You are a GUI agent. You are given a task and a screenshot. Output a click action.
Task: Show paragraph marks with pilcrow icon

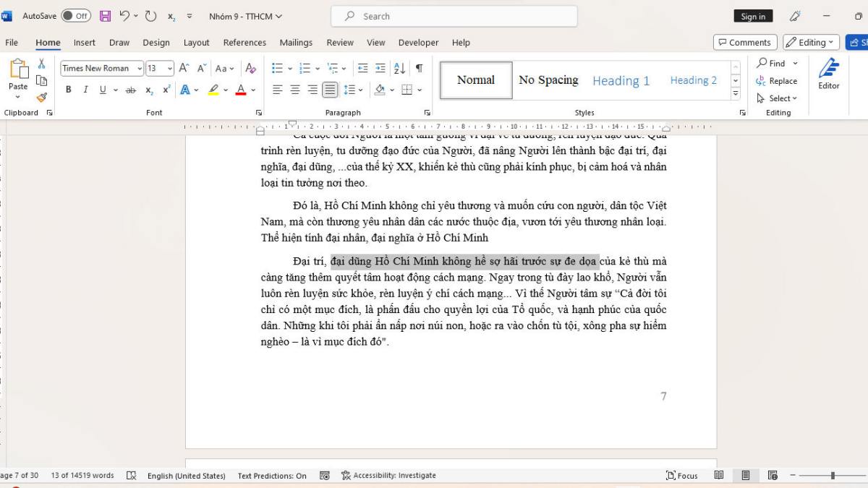419,68
